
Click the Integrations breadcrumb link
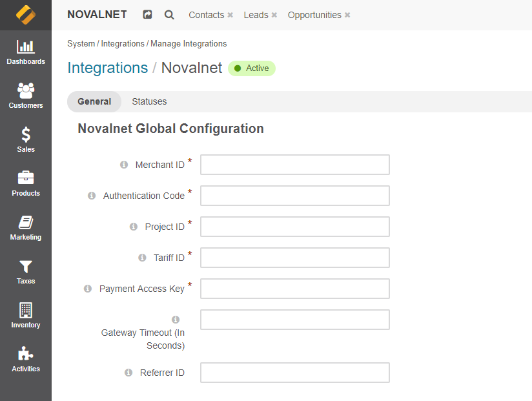coord(122,43)
